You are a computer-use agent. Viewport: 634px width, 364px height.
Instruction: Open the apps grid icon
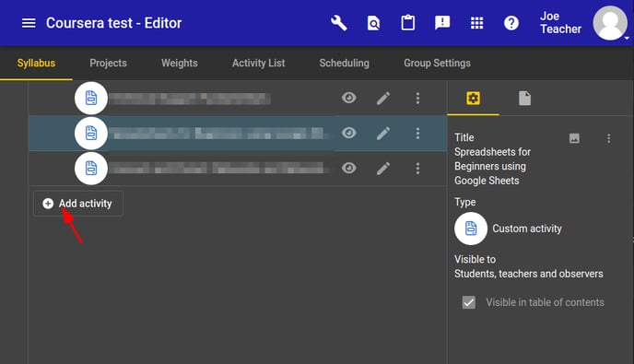(x=476, y=23)
